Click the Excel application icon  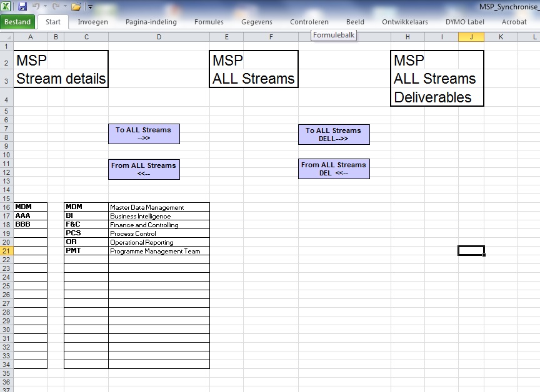click(x=6, y=6)
